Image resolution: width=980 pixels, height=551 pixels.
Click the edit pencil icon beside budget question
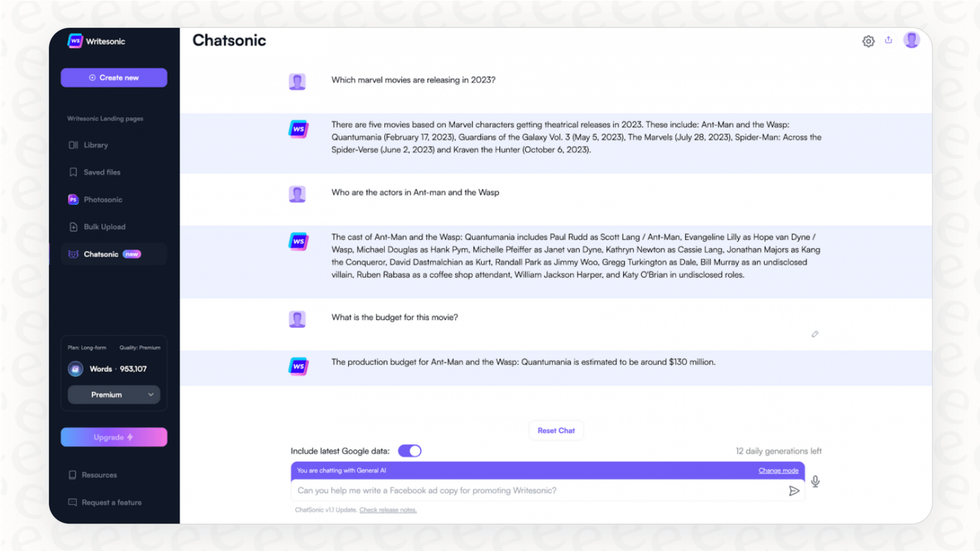[x=815, y=334]
